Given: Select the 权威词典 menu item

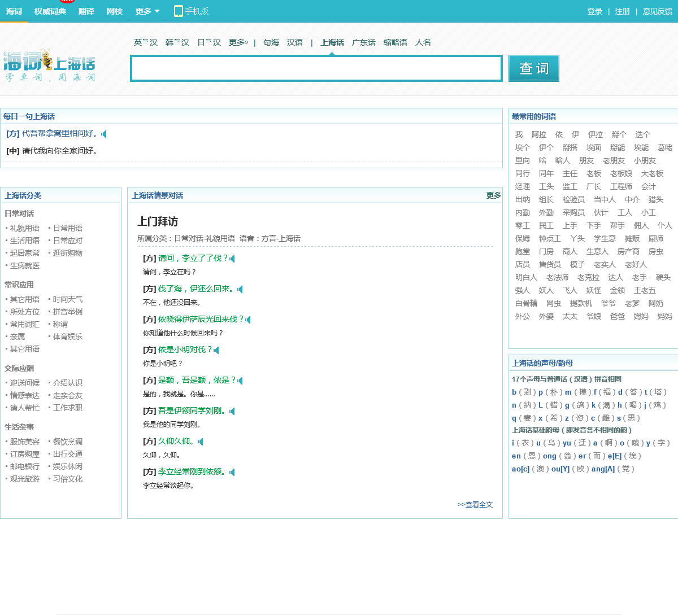Looking at the screenshot, I should pos(50,11).
